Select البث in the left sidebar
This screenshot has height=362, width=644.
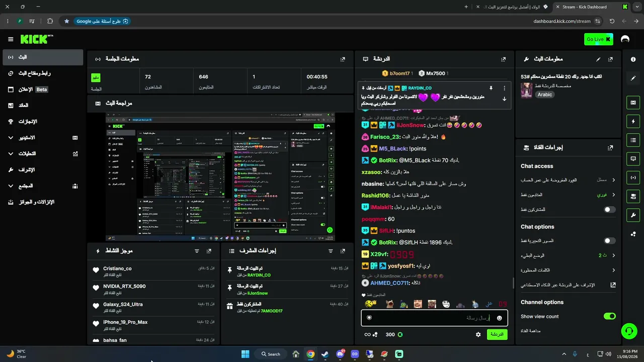[43, 57]
